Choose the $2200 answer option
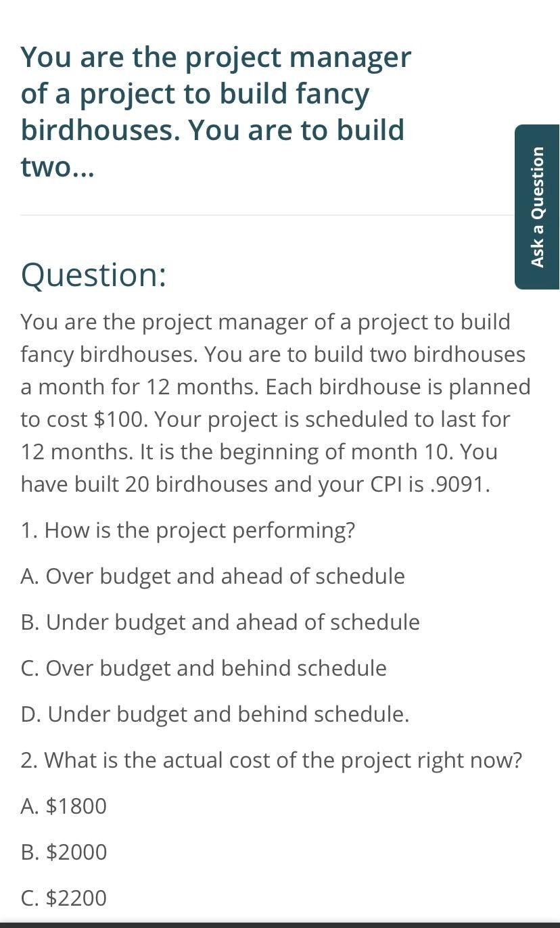This screenshot has height=928, width=560. 64,898
